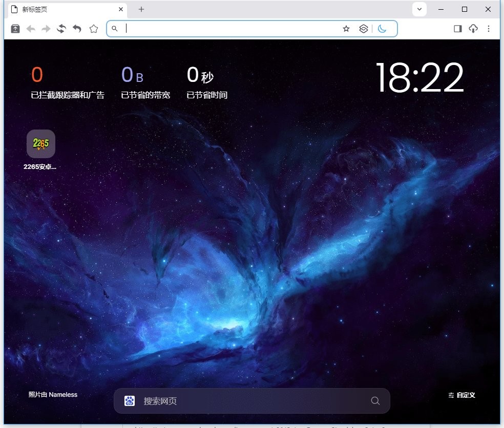Viewport: 504px width, 428px height.
Task: Select the bookmark star left of the address bar
Action: pos(94,29)
